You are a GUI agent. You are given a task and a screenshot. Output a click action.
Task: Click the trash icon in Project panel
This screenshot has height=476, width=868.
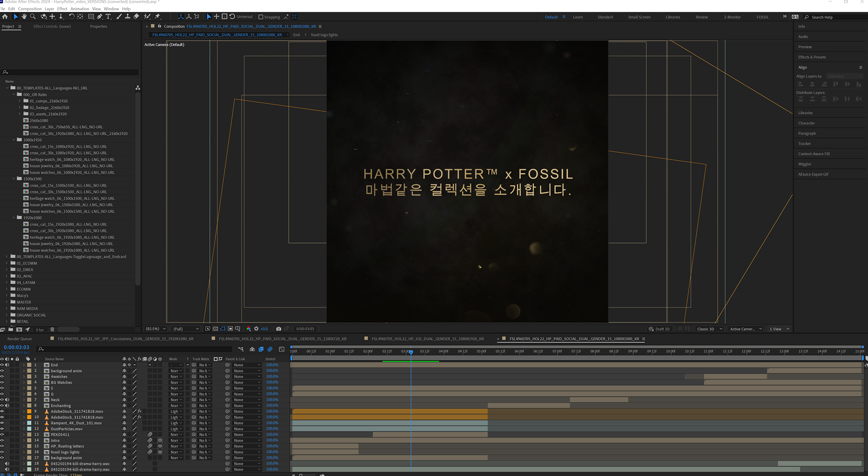52,329
